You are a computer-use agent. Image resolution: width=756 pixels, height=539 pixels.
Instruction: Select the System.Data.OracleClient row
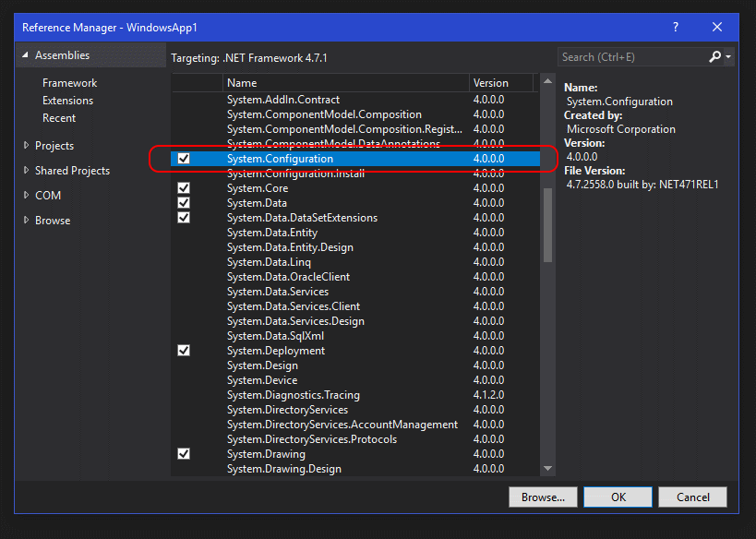355,277
